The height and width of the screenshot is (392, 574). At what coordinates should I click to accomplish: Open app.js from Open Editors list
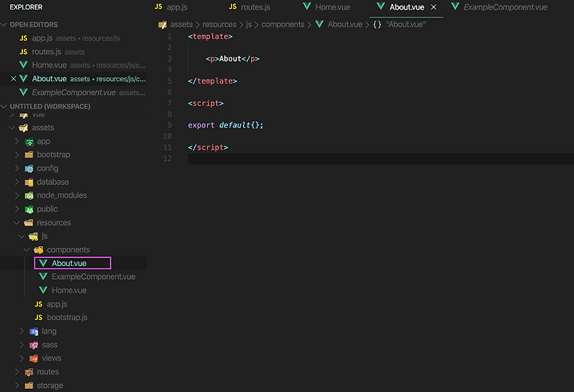click(73, 38)
